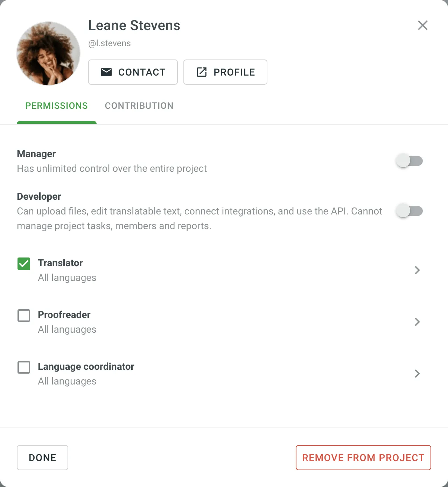The image size is (448, 487).
Task: Open Leane Stevens's full Profile
Action: coord(225,72)
